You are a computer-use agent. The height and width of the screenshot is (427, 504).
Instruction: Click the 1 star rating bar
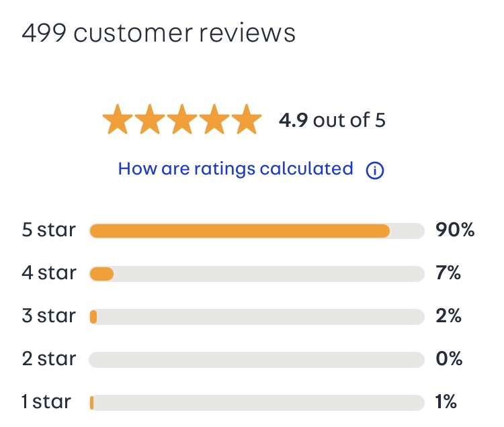pos(257,403)
